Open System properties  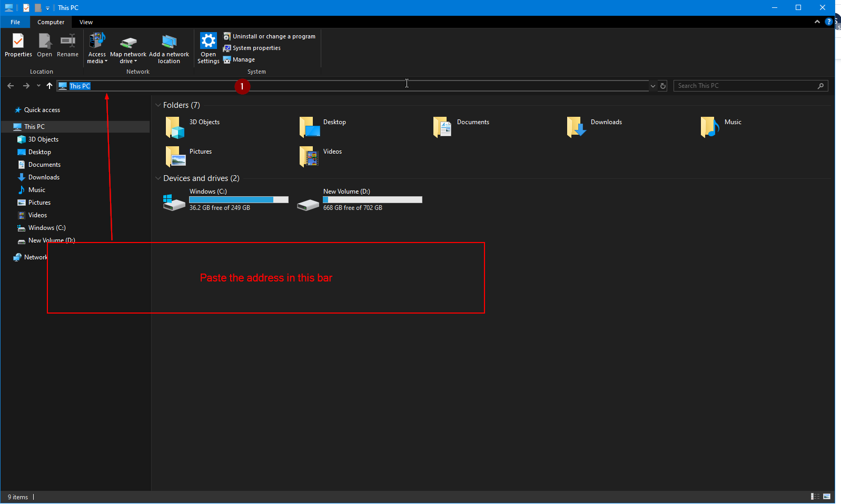(x=252, y=48)
